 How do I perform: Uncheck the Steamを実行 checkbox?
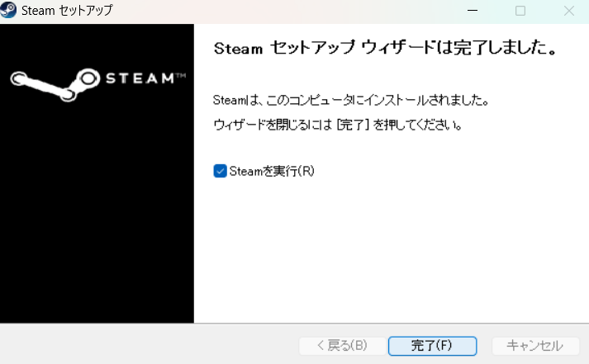click(x=220, y=171)
